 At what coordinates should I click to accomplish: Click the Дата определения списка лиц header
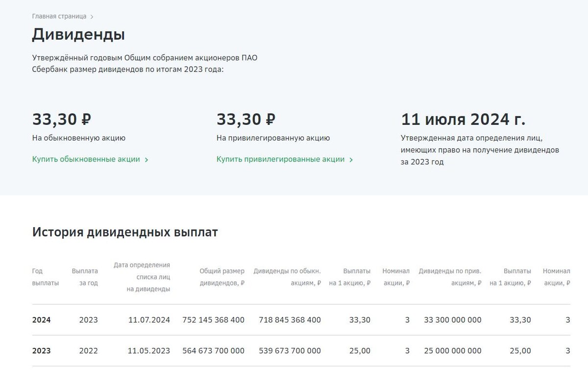(142, 277)
